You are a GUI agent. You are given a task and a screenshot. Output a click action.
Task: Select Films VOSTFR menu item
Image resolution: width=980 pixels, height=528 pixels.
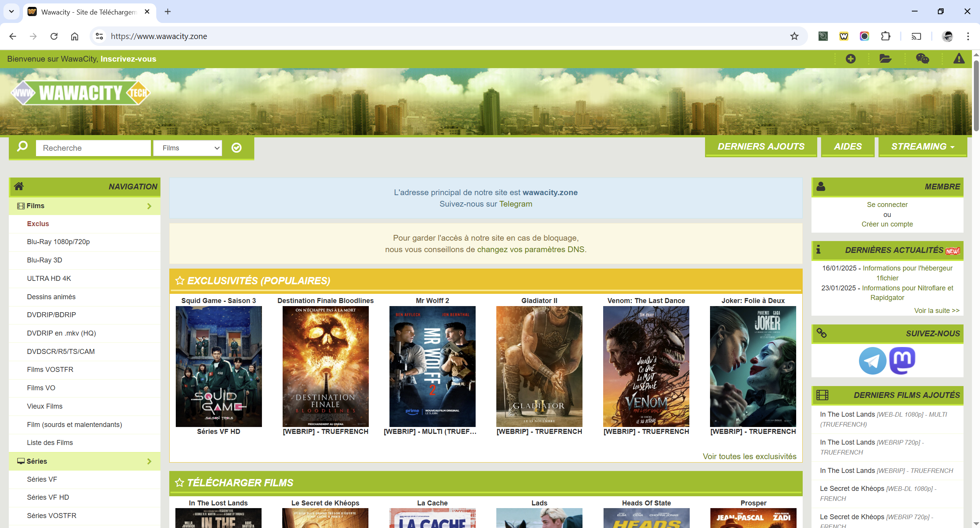point(50,370)
